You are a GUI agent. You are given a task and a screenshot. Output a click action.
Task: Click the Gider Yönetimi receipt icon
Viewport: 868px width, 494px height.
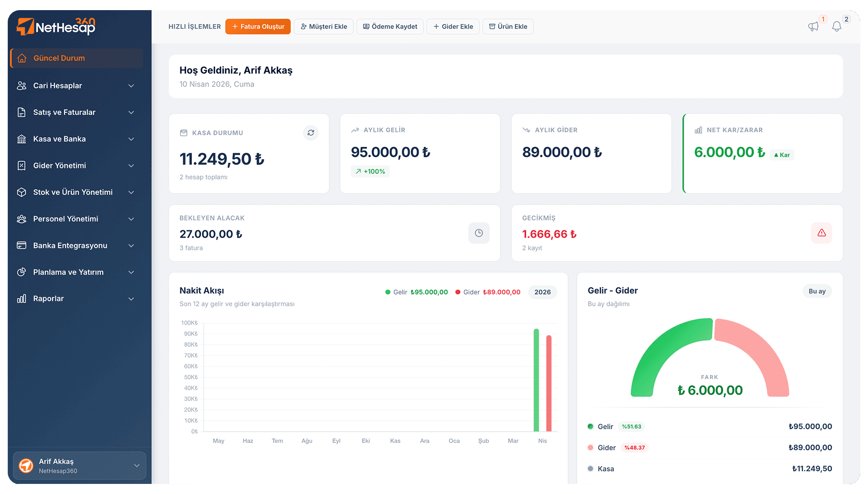[22, 166]
